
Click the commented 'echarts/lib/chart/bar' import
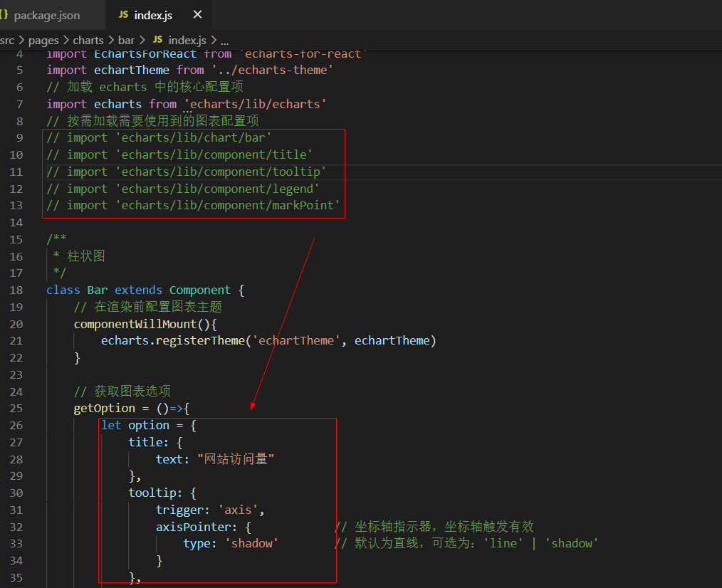point(194,137)
